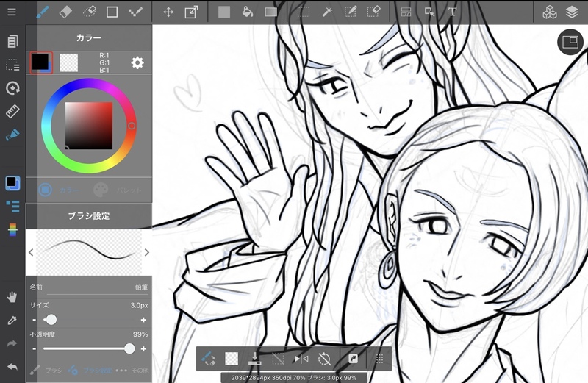Open the edit document menu in sidebar

click(x=12, y=41)
